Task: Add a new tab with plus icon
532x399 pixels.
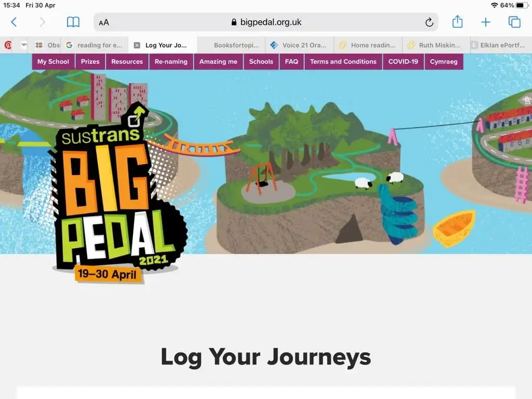Action: pos(486,22)
